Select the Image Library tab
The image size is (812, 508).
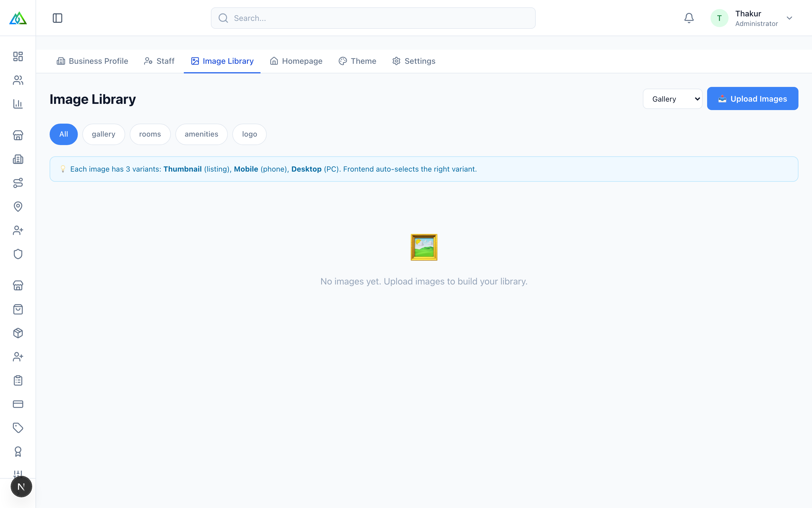222,61
